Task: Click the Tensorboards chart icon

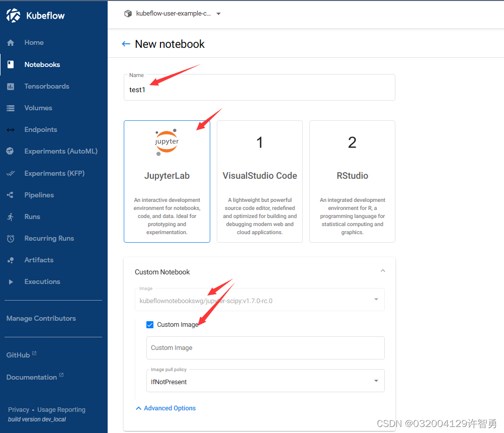Action: [x=11, y=86]
